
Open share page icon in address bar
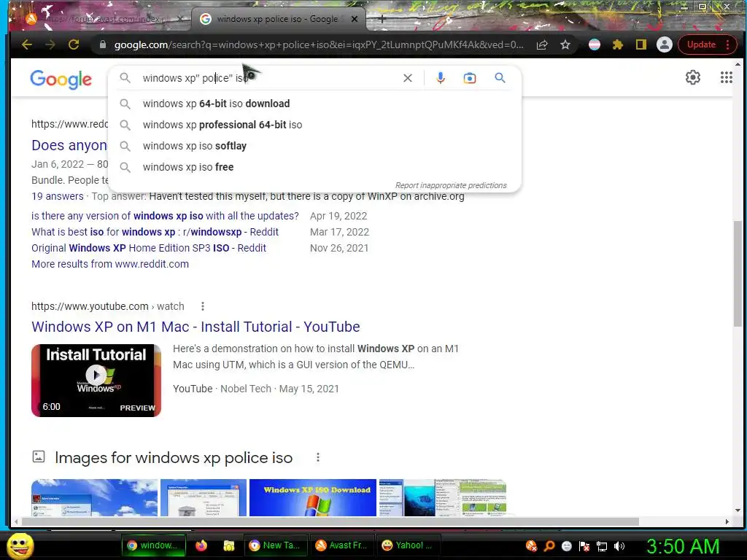coord(542,44)
